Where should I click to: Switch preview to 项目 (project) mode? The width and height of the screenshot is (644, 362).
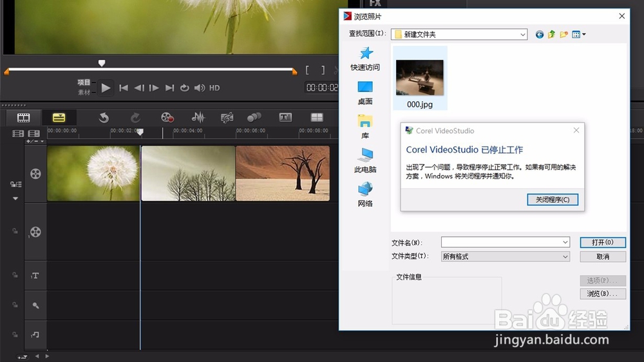[84, 82]
